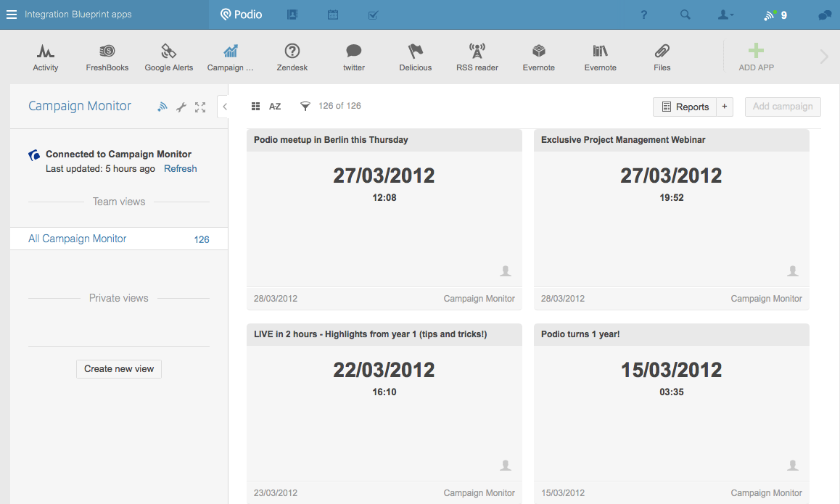
Task: Open the Evernote app with books icon
Action: [601, 57]
